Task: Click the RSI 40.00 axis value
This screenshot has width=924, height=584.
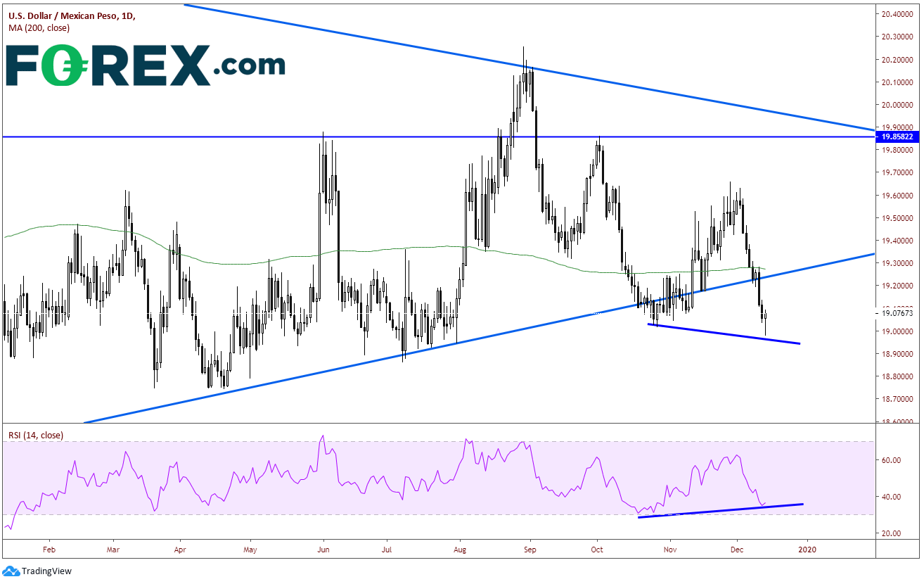Action: tap(890, 497)
